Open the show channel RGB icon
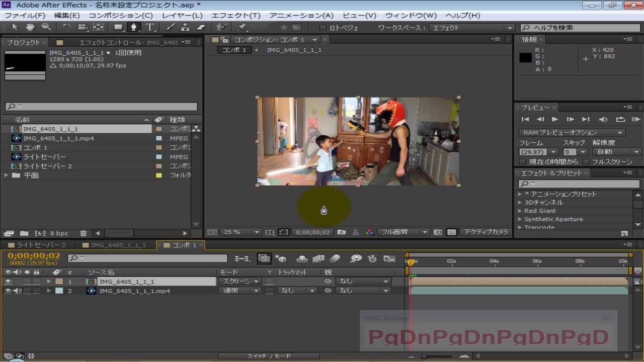This screenshot has height=362, width=644. point(370,232)
